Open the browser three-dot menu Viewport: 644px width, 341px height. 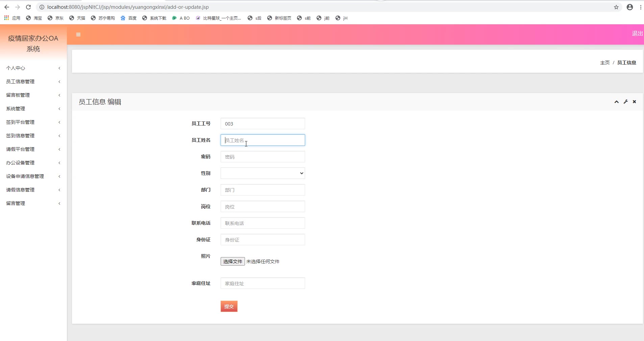pyautogui.click(x=641, y=7)
